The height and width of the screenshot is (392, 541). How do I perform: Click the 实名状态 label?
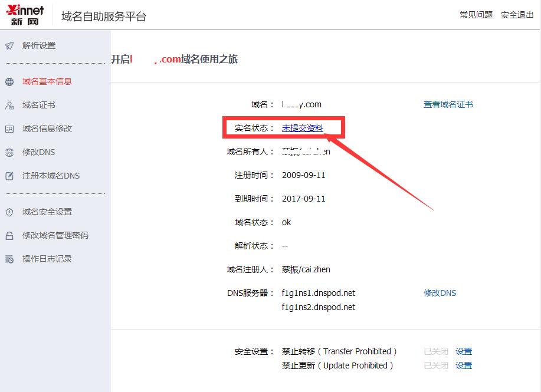(x=254, y=128)
